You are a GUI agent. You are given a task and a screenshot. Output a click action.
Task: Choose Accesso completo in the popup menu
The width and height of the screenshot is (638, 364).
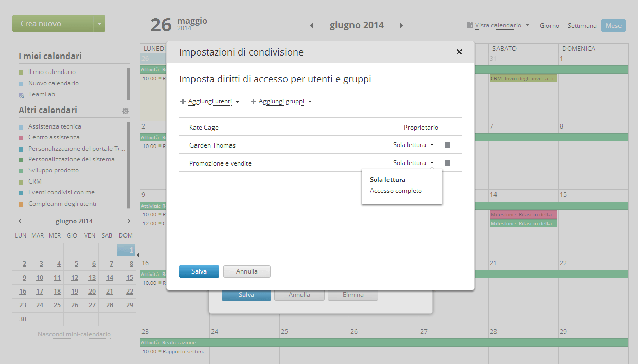(396, 191)
